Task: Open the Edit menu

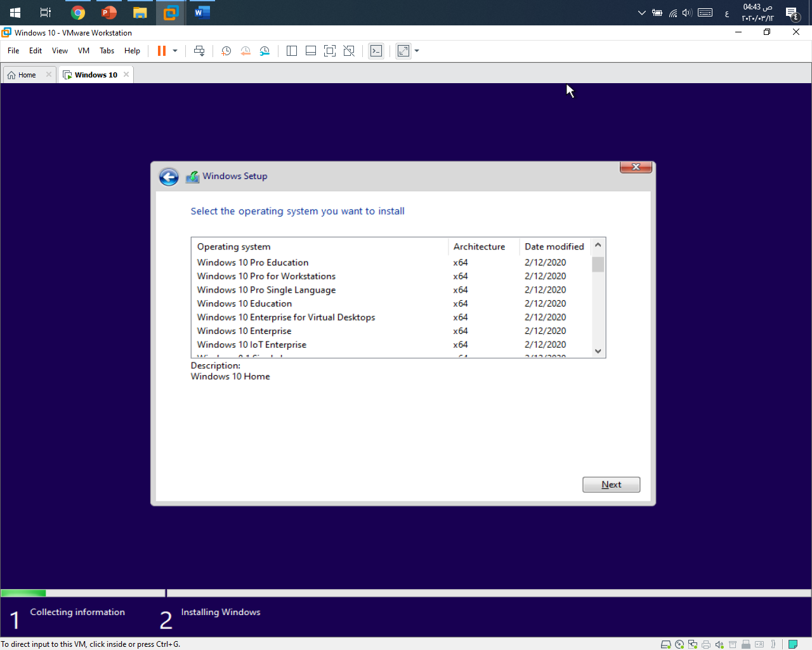Action: (x=36, y=51)
